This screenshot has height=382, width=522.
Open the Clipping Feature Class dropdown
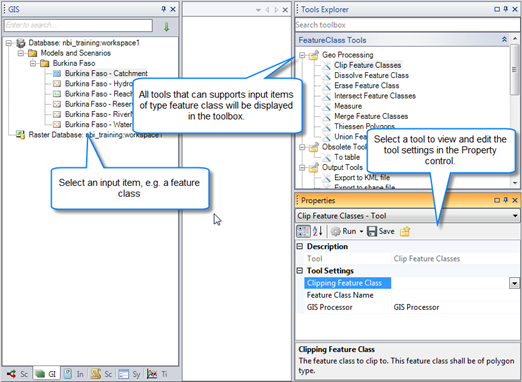tap(514, 283)
